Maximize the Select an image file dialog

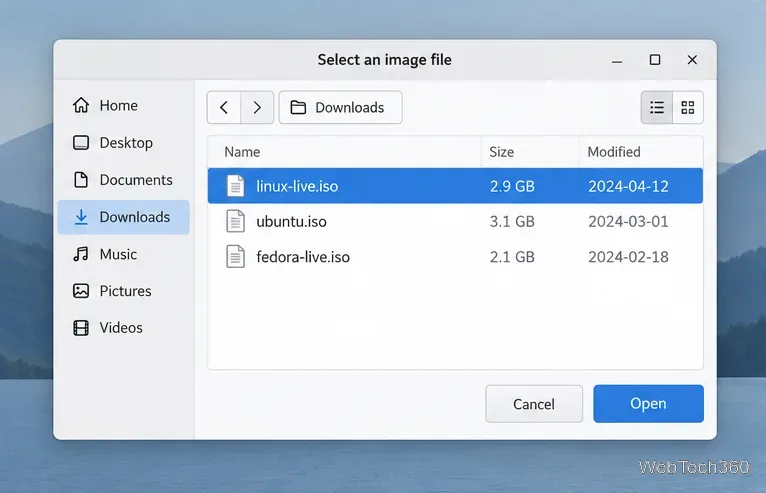click(655, 60)
